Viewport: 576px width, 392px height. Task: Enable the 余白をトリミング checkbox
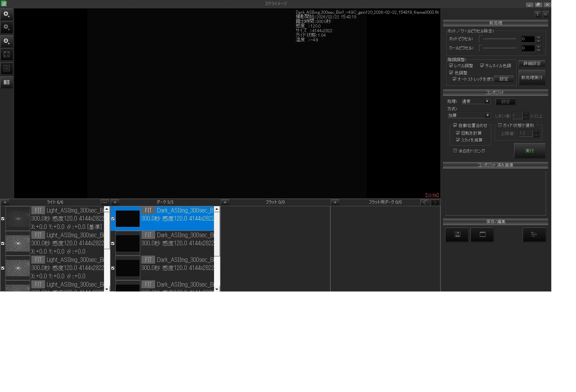[x=455, y=151]
